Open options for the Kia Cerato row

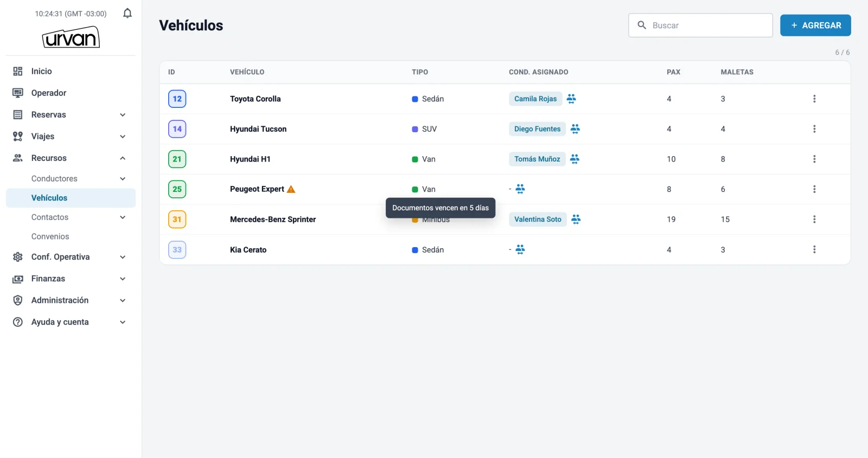coord(814,249)
